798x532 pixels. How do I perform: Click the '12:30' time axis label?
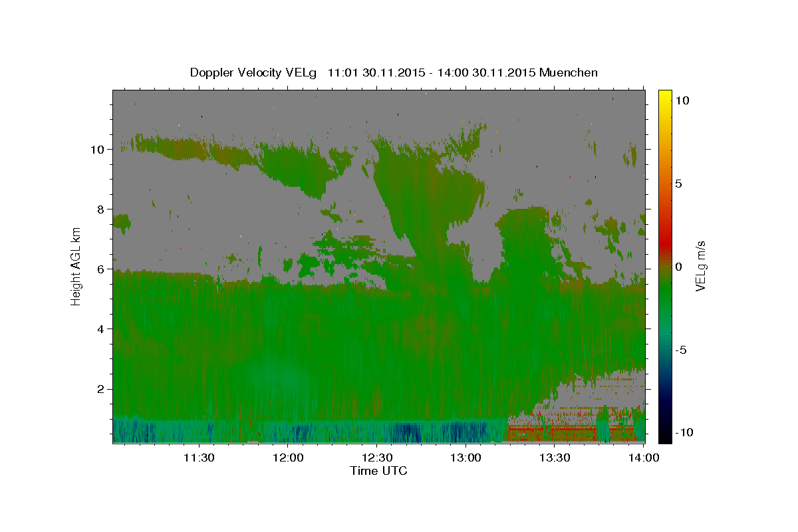pos(376,458)
